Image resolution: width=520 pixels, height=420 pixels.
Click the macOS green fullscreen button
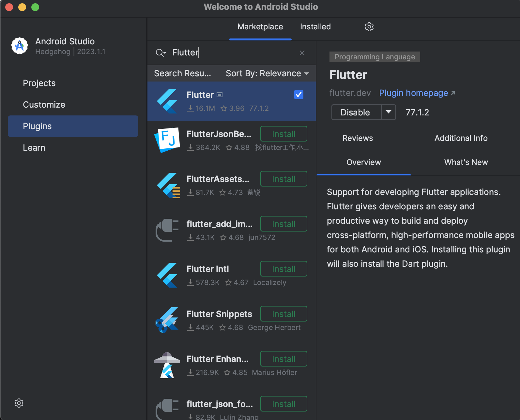point(35,7)
